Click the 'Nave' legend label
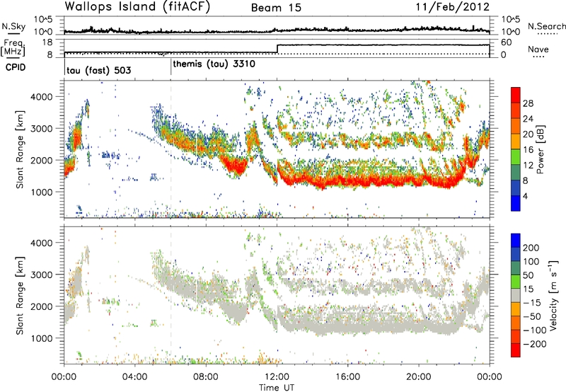 538,49
